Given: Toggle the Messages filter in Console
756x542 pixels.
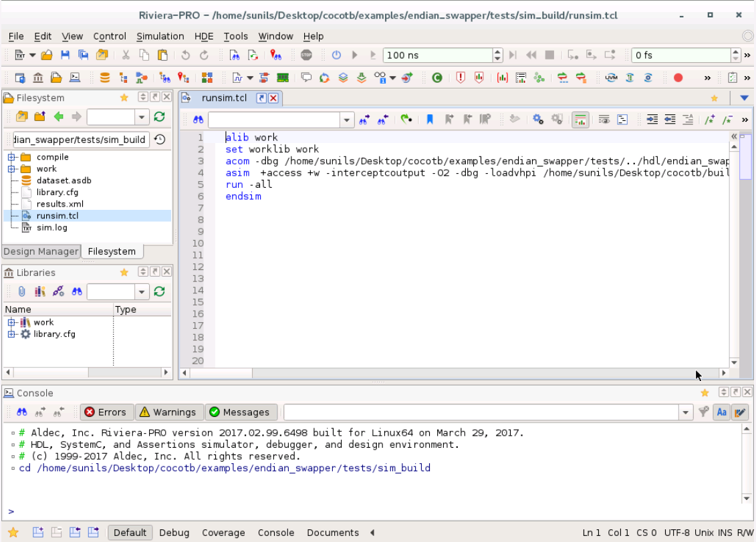Looking at the screenshot, I should point(240,412).
